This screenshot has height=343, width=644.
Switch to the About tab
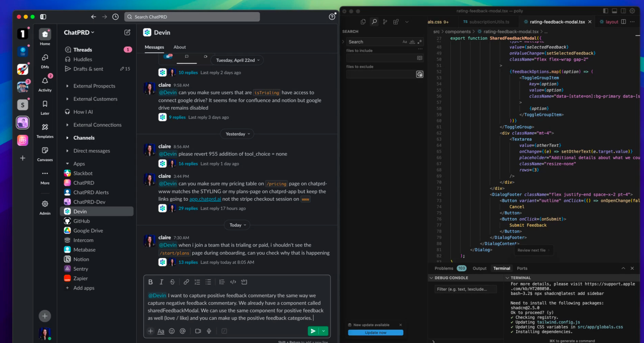click(x=180, y=47)
